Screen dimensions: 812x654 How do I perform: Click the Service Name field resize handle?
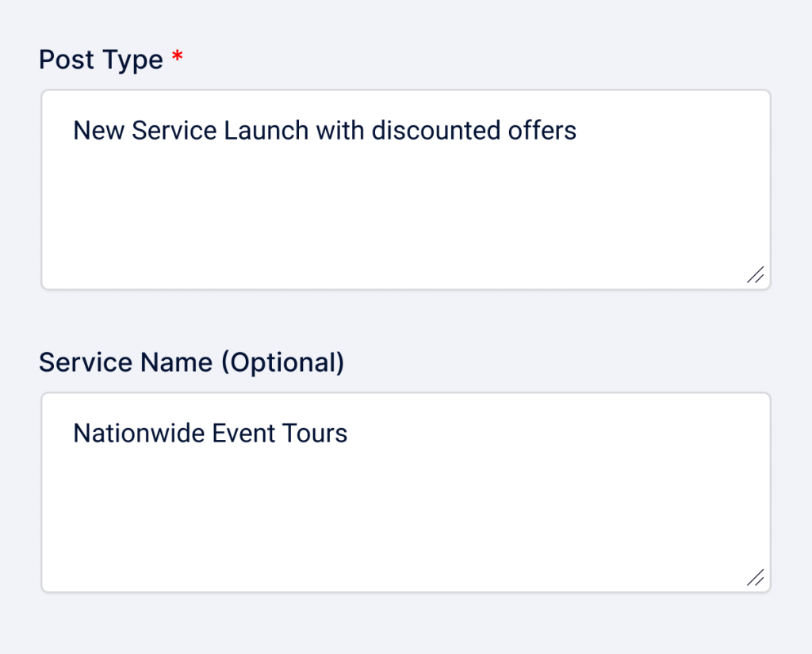coord(756,577)
